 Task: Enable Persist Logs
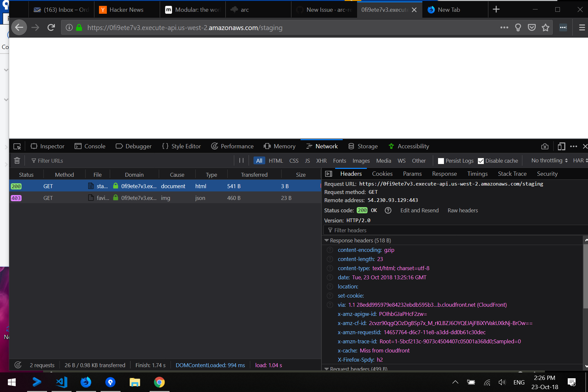[x=441, y=160]
